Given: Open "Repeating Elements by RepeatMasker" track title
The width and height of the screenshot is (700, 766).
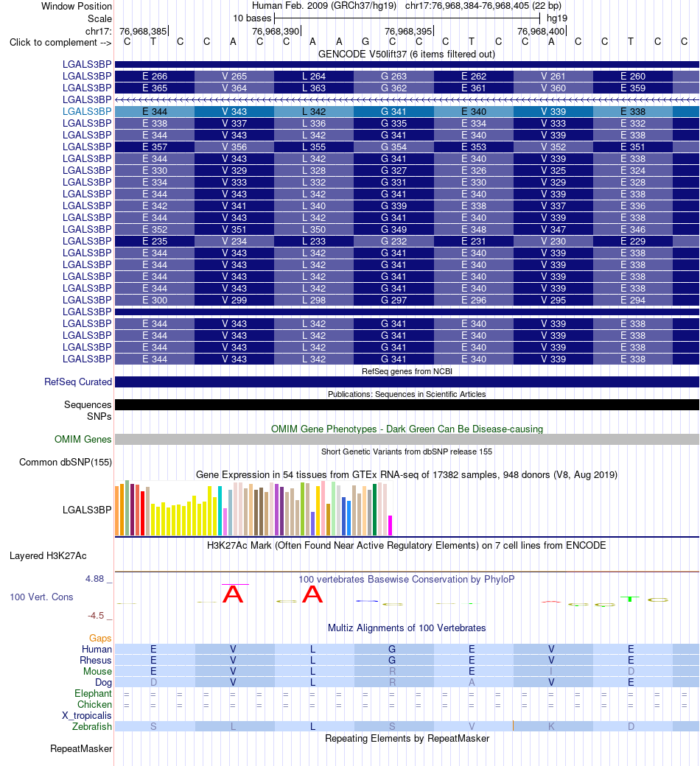Looking at the screenshot, I should point(407,739).
